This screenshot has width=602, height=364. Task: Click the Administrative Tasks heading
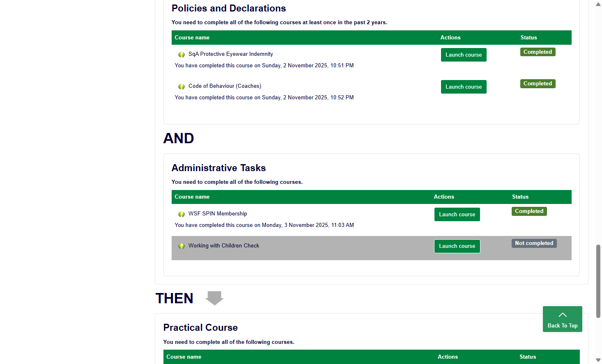click(219, 168)
